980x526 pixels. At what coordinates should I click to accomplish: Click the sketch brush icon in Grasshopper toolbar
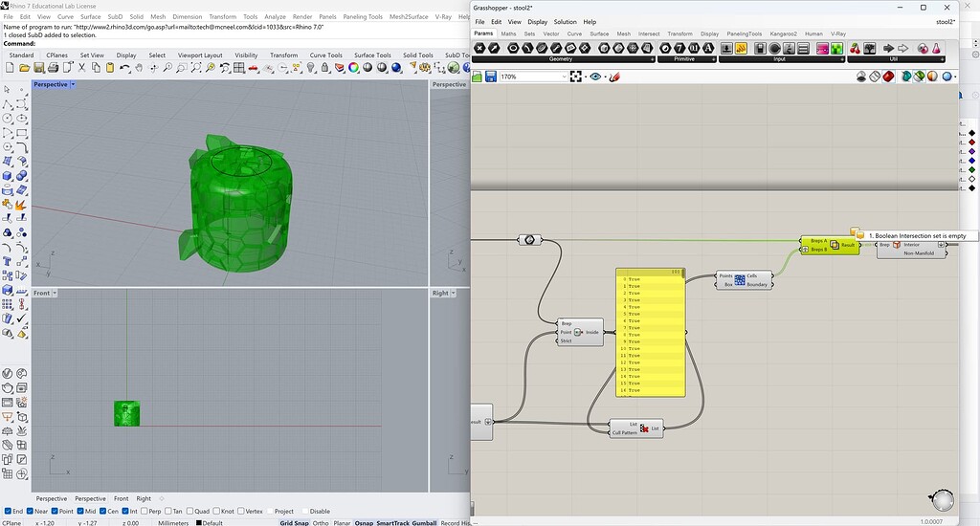pyautogui.click(x=614, y=77)
